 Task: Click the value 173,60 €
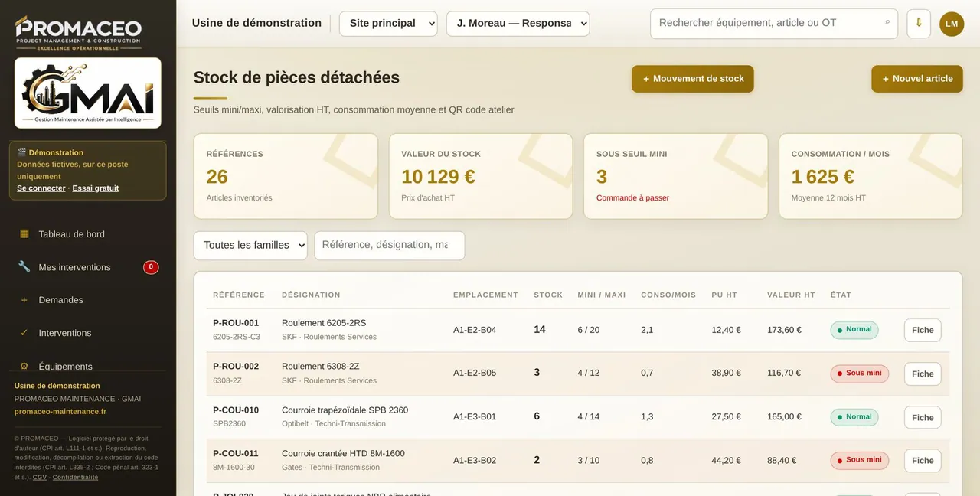pos(784,330)
